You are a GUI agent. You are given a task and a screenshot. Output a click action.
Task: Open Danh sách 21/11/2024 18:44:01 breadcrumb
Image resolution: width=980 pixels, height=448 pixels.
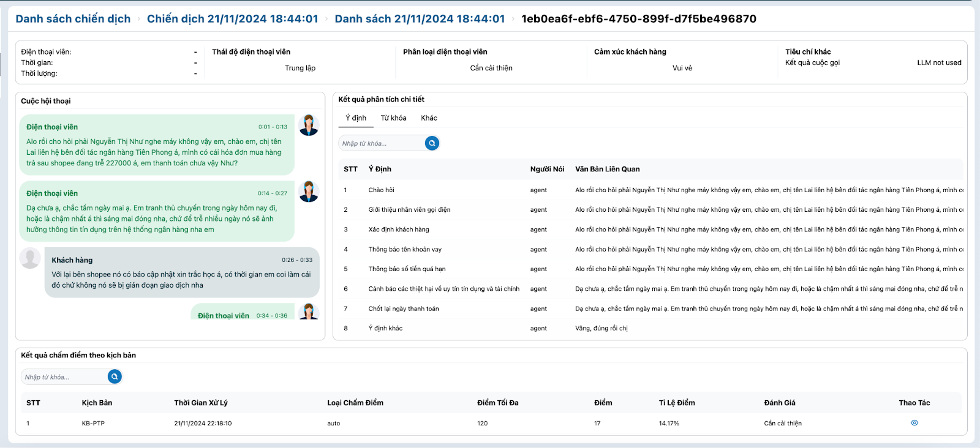420,19
